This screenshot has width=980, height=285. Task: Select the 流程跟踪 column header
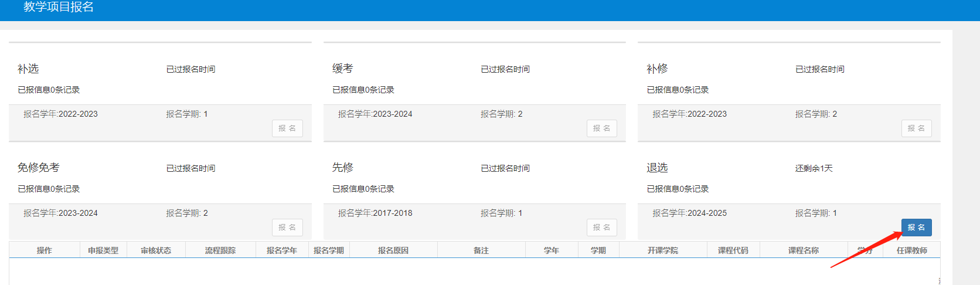click(220, 250)
